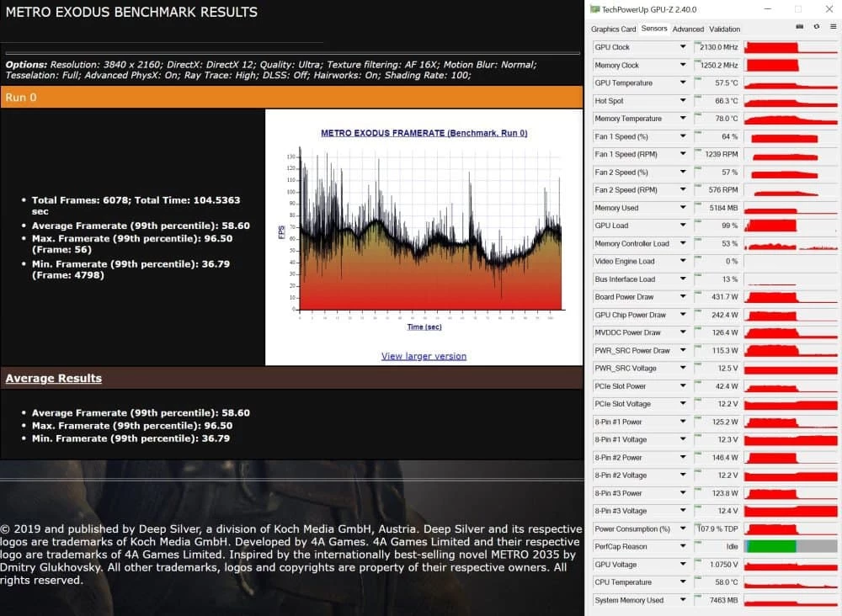Image resolution: width=842 pixels, height=616 pixels.
Task: Expand the Memory Clock sensor dropdown
Action: point(683,65)
